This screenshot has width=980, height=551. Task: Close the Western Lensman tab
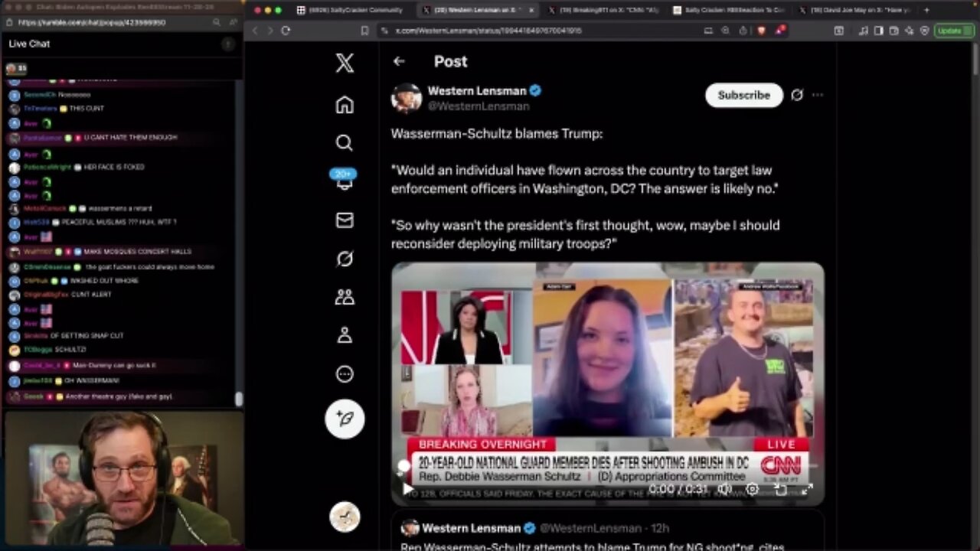point(531,10)
